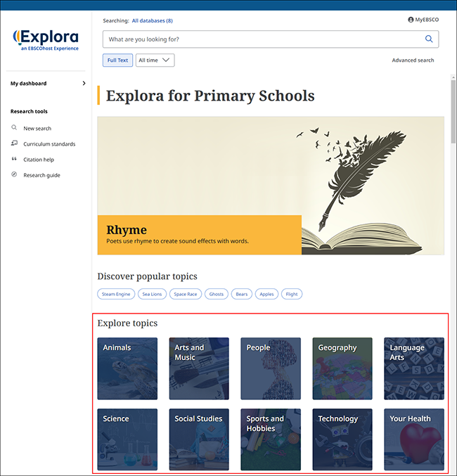Open the People topic tile
This screenshot has width=457, height=476.
click(271, 368)
